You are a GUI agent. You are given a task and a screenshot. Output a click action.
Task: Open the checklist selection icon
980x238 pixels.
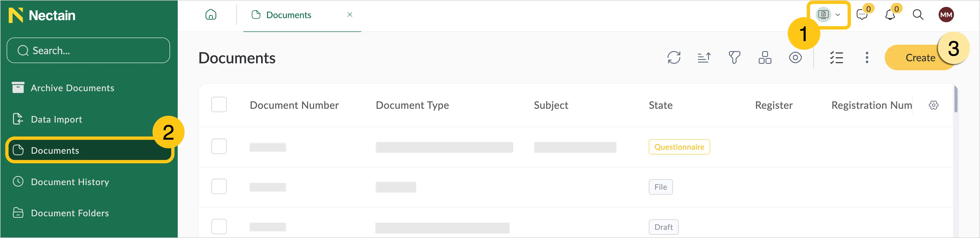point(836,58)
